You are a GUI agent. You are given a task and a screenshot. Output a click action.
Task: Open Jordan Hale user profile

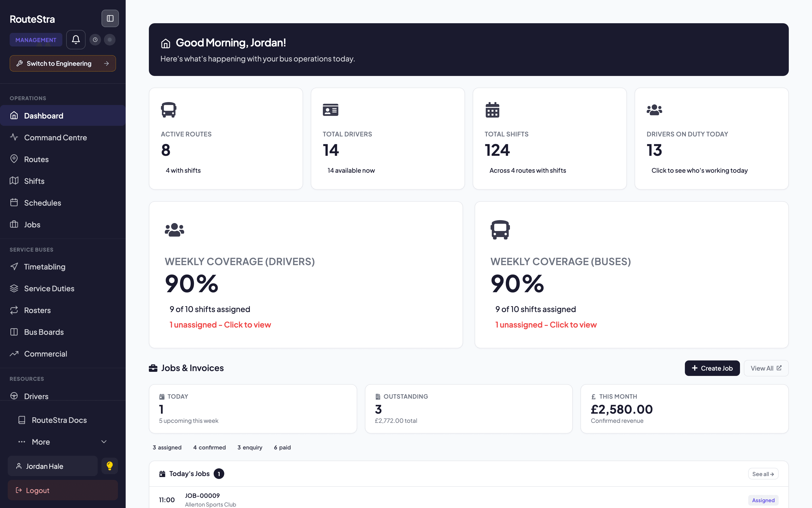[x=53, y=466]
